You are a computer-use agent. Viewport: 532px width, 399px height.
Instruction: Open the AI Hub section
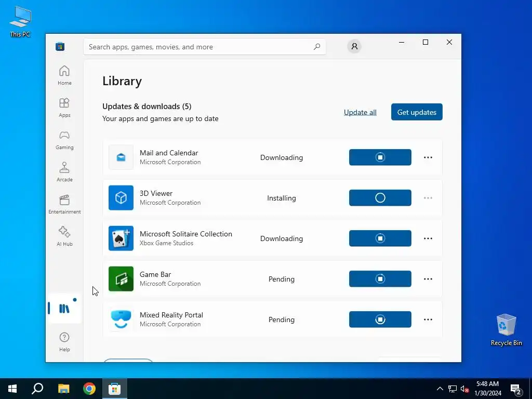coord(64,236)
